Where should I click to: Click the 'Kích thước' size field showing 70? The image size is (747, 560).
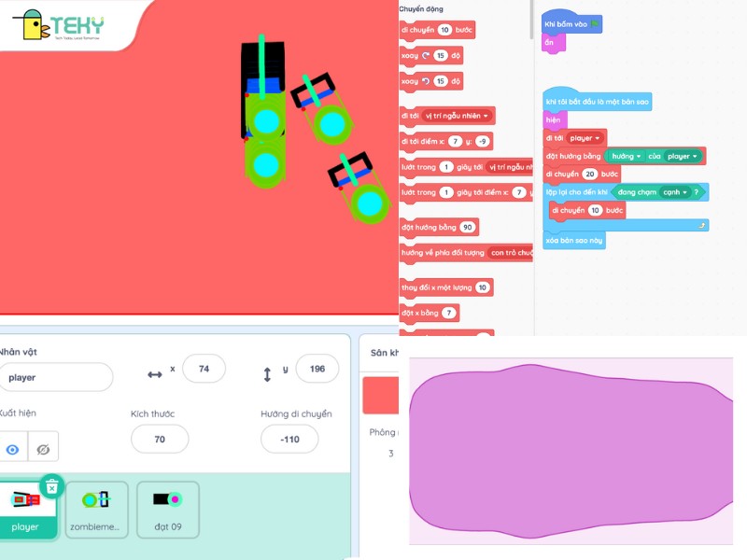click(x=159, y=439)
